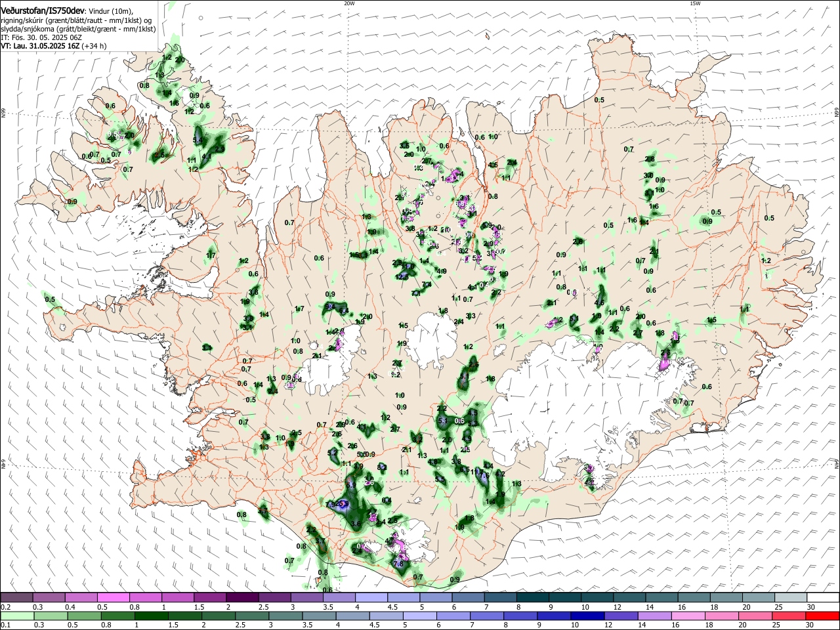Image resolution: width=840 pixels, height=630 pixels.
Task: Pick top legend swatch between 6 and 7
Action: point(468,598)
